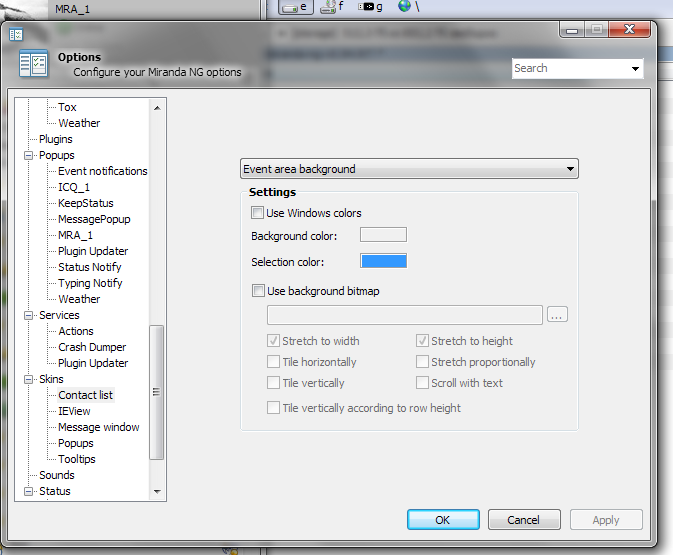Viewport: 673px width, 555px height.
Task: Enable the Use background bitmap checkbox
Action: tap(258, 291)
